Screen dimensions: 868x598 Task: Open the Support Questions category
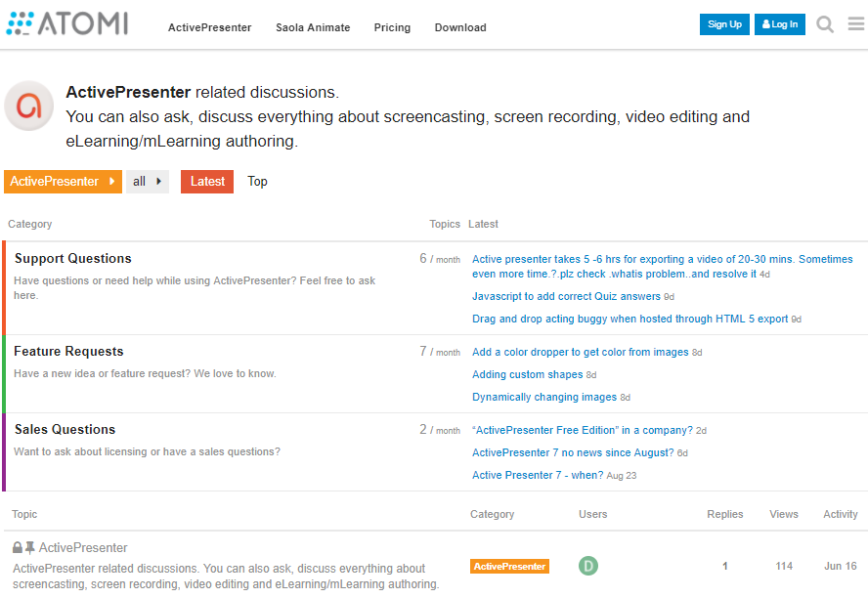click(73, 258)
